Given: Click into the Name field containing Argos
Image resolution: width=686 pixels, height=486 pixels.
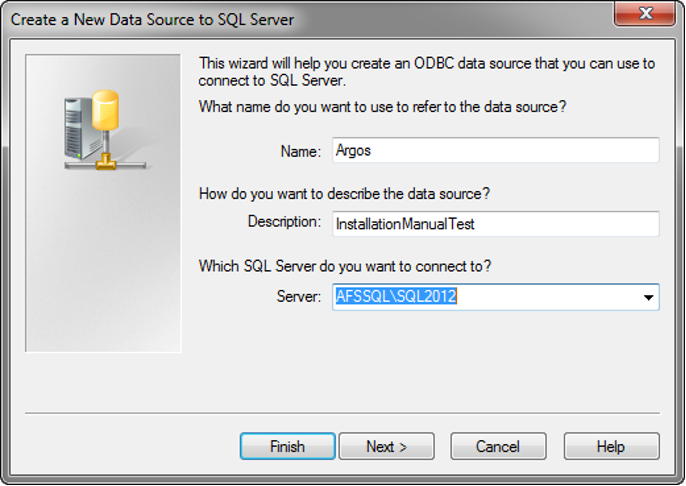Looking at the screenshot, I should pyautogui.click(x=495, y=150).
